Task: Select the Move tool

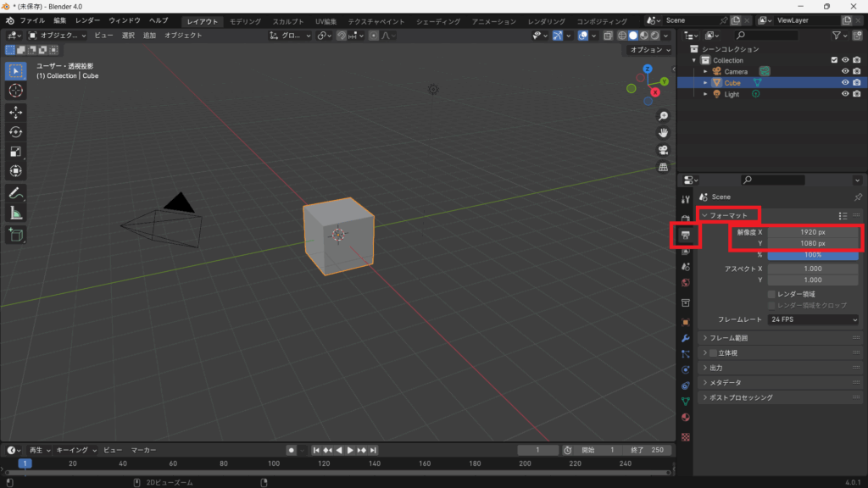Action: [15, 113]
